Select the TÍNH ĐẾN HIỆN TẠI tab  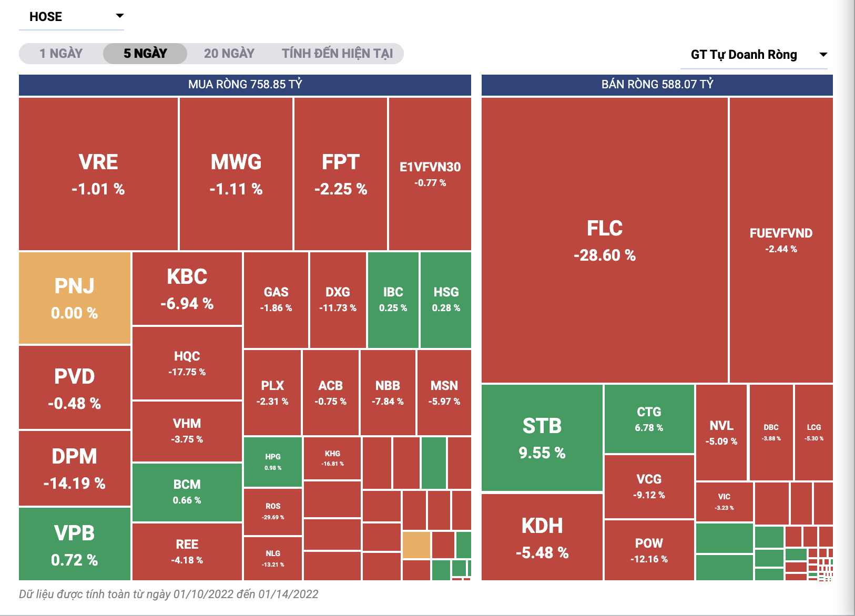(337, 54)
